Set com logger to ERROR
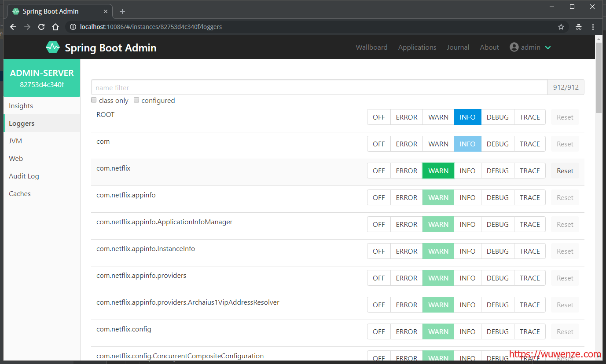Screen dimensions: 606x364 pyautogui.click(x=407, y=144)
